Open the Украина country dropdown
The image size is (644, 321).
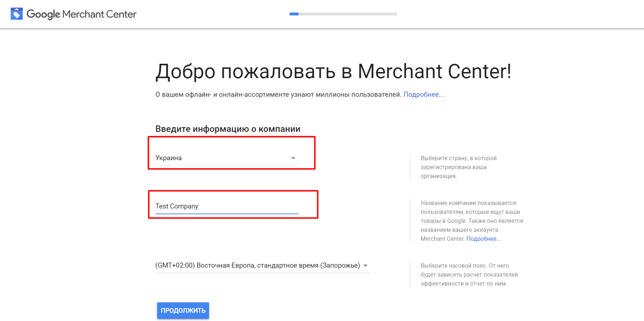[x=222, y=158]
